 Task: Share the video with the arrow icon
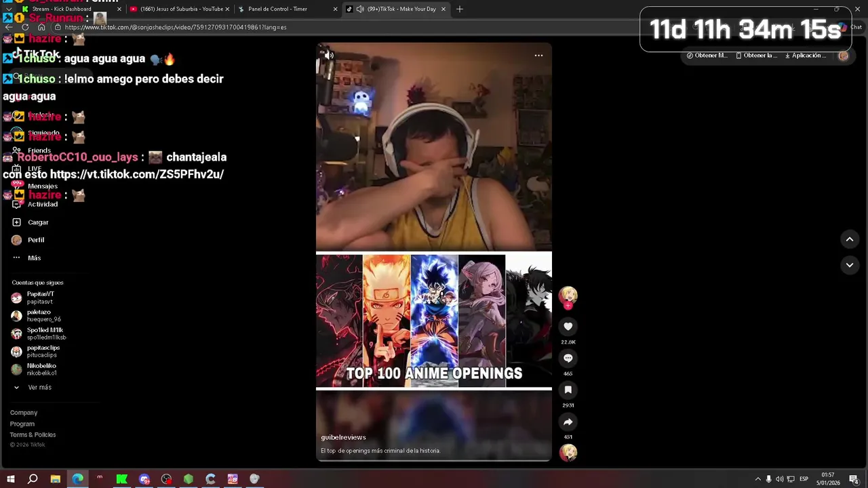pyautogui.click(x=568, y=422)
